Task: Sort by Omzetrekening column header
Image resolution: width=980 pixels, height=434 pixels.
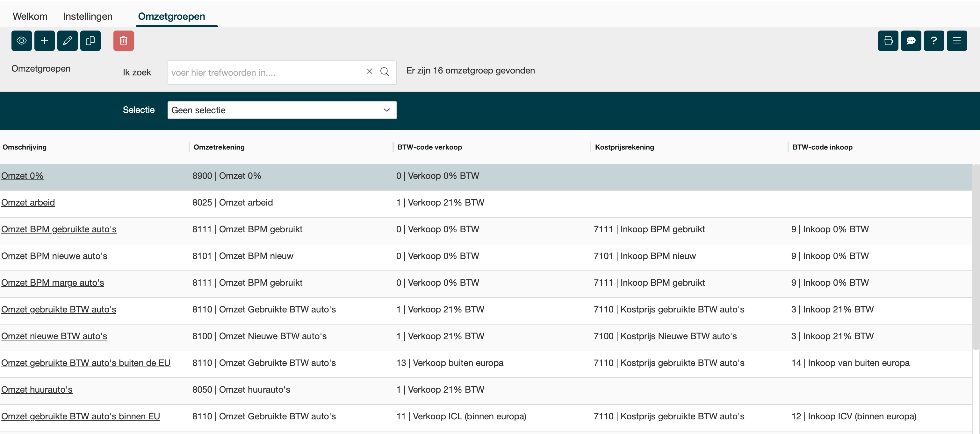Action: 219,147
